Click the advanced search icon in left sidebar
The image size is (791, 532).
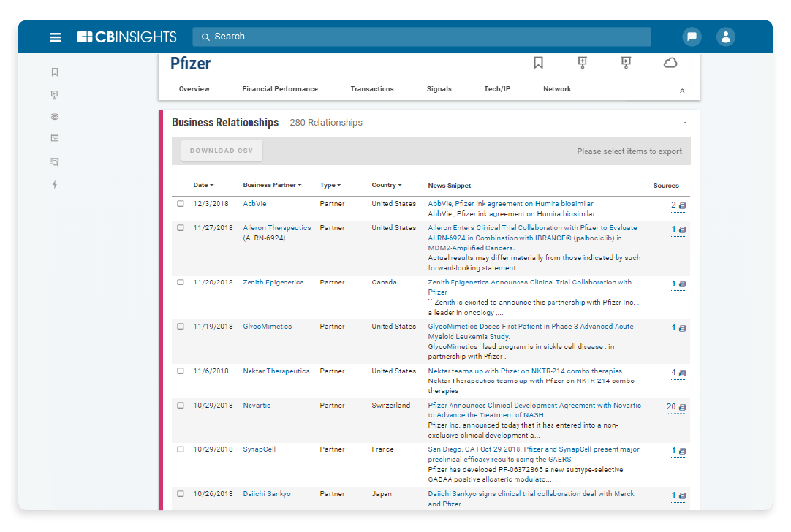55,162
